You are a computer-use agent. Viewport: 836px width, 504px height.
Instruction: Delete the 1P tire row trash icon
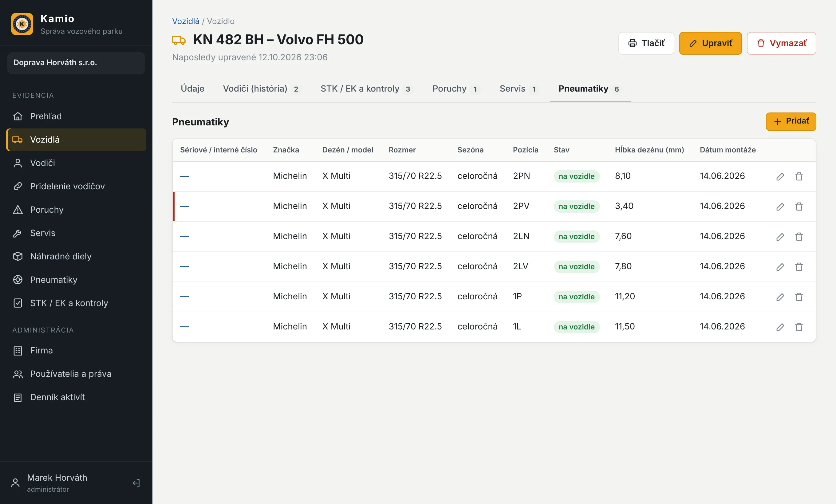[799, 297]
